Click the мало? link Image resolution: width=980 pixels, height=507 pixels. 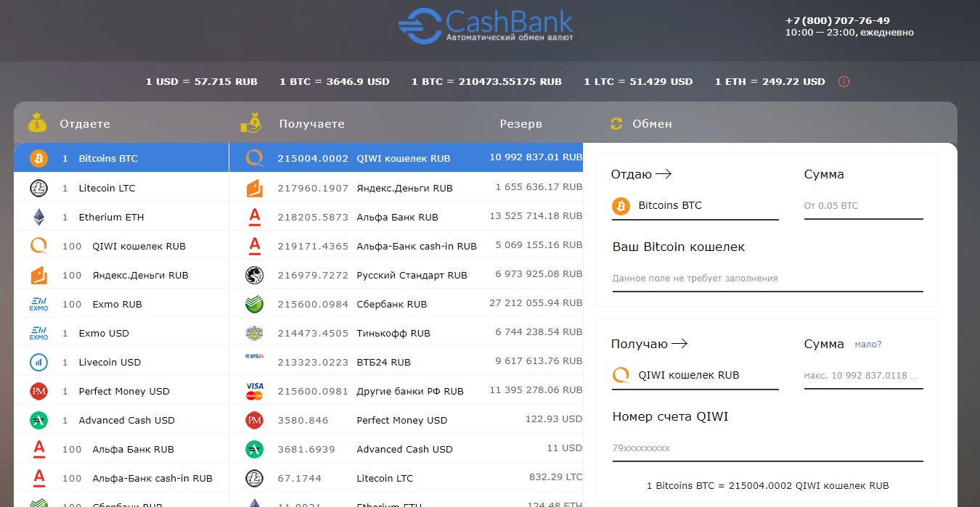coord(868,345)
